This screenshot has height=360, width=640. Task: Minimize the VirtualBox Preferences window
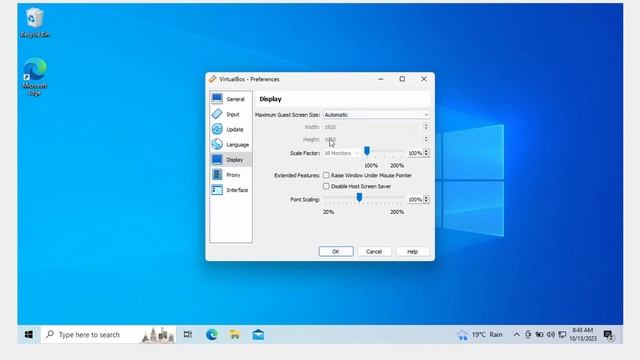pos(381,79)
